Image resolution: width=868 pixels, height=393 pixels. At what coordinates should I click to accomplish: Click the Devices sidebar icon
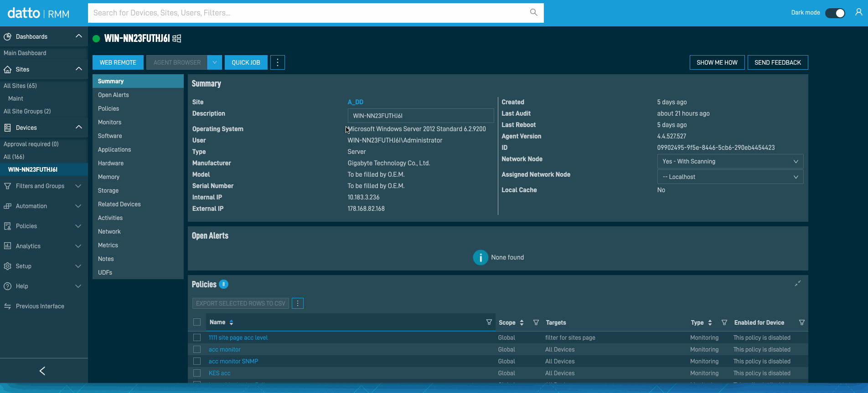(7, 128)
